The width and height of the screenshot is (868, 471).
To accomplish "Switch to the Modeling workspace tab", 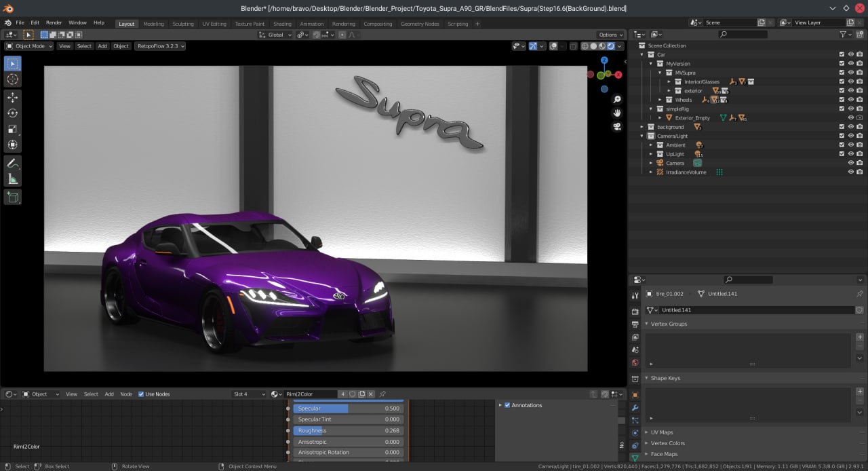I will [x=153, y=24].
